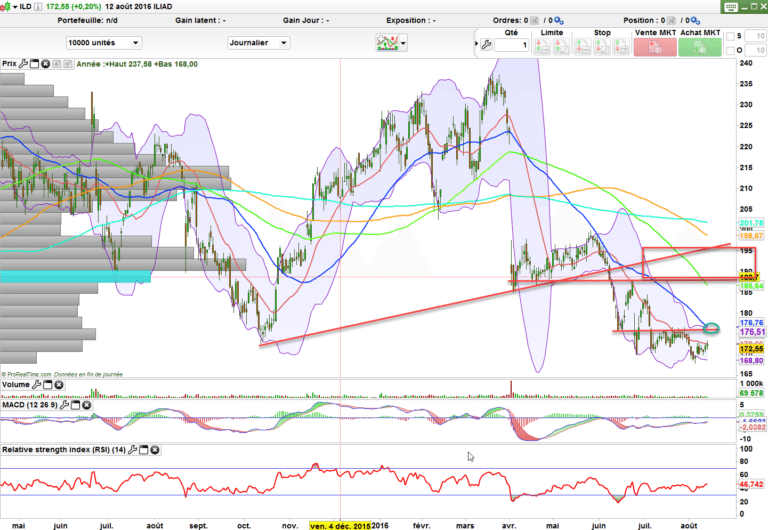Open trading toolbar wrench settings

click(485, 45)
